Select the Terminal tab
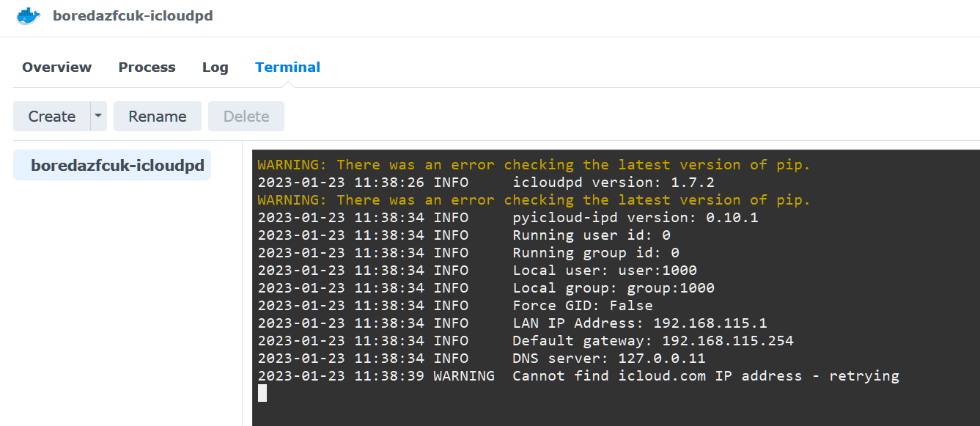This screenshot has width=980, height=426. [287, 67]
